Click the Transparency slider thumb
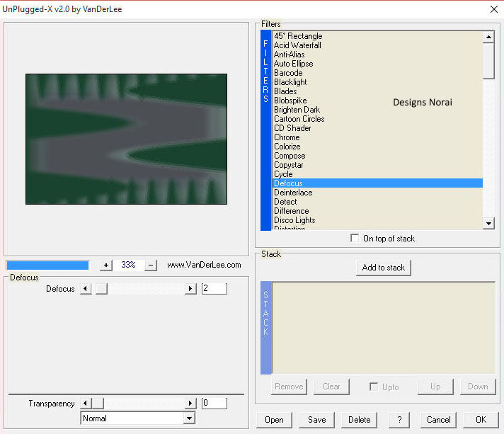This screenshot has width=504, height=434. (x=98, y=403)
